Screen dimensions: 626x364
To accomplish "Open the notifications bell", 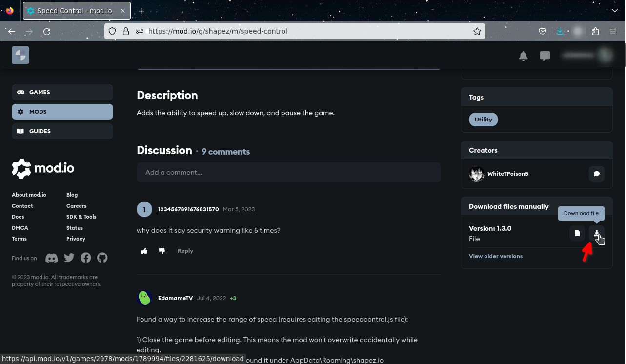I will [x=524, y=56].
